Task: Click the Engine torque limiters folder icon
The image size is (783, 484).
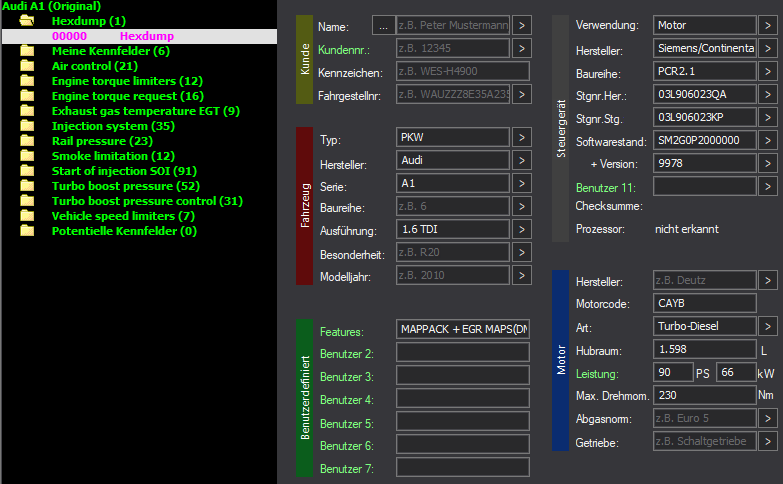Action: [27, 81]
